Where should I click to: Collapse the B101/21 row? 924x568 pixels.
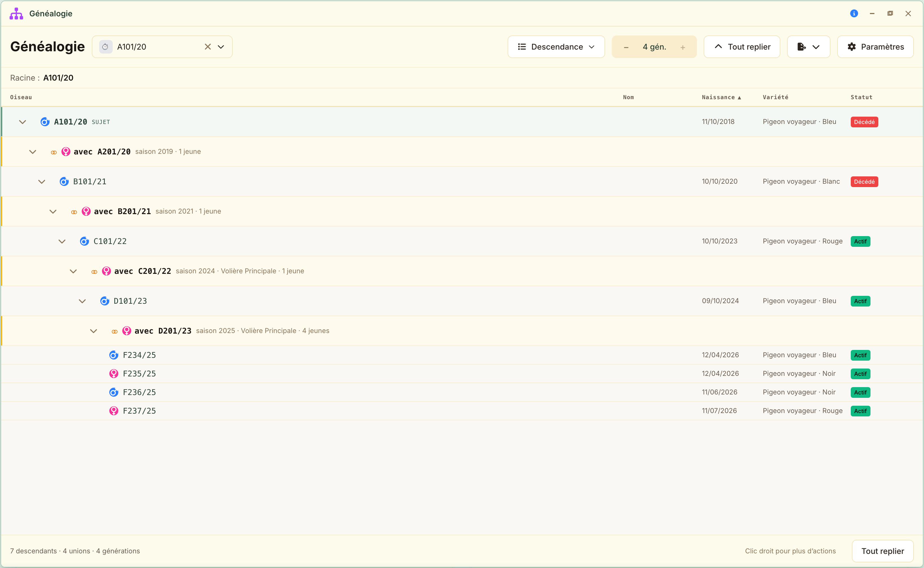click(42, 181)
